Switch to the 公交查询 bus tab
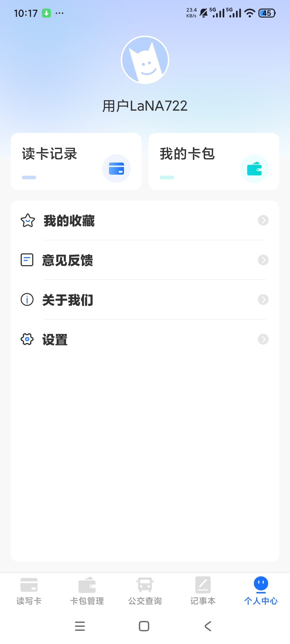290x644 pixels. 145,591
